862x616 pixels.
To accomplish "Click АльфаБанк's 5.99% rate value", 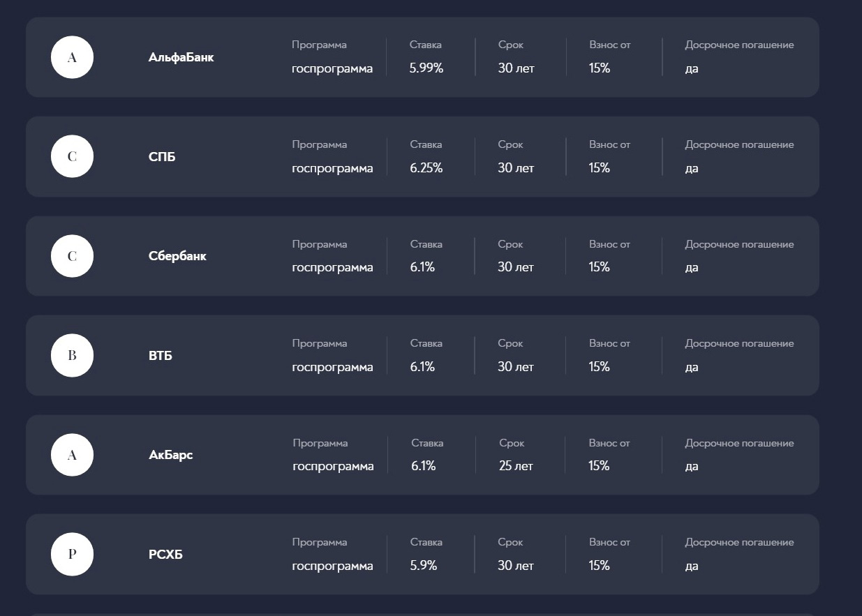I will point(426,68).
